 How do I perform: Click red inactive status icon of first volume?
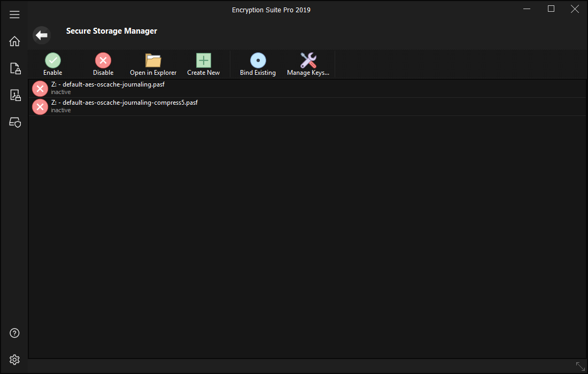click(40, 89)
